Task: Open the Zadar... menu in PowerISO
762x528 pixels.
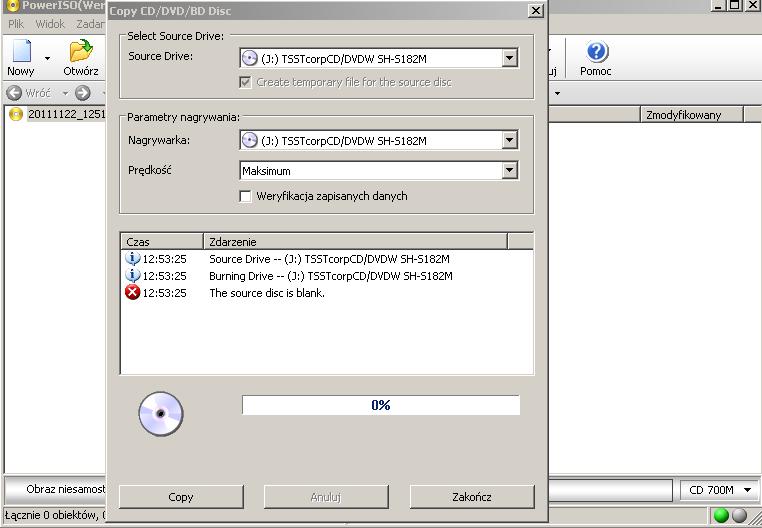Action: (x=90, y=24)
